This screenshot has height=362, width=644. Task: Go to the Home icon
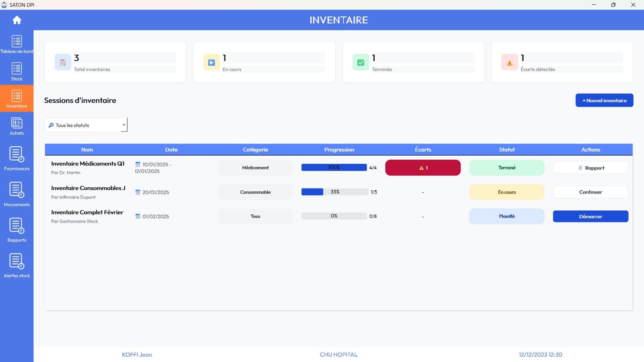pyautogui.click(x=17, y=20)
